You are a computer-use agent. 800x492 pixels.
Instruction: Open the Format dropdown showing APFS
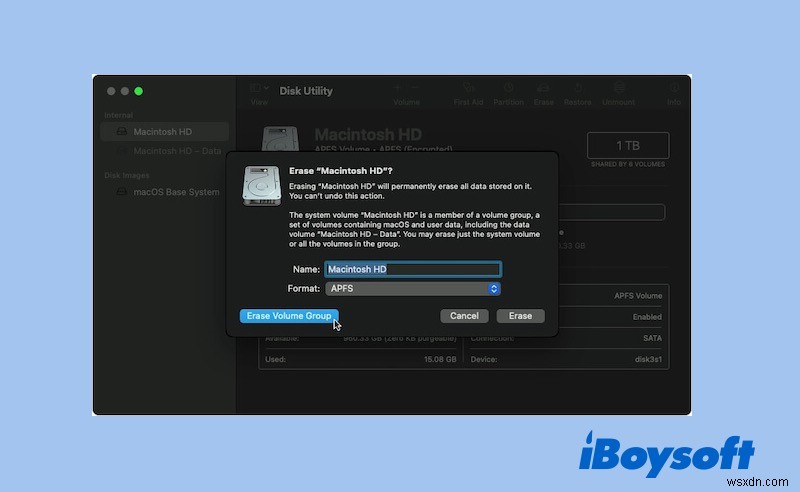(413, 288)
